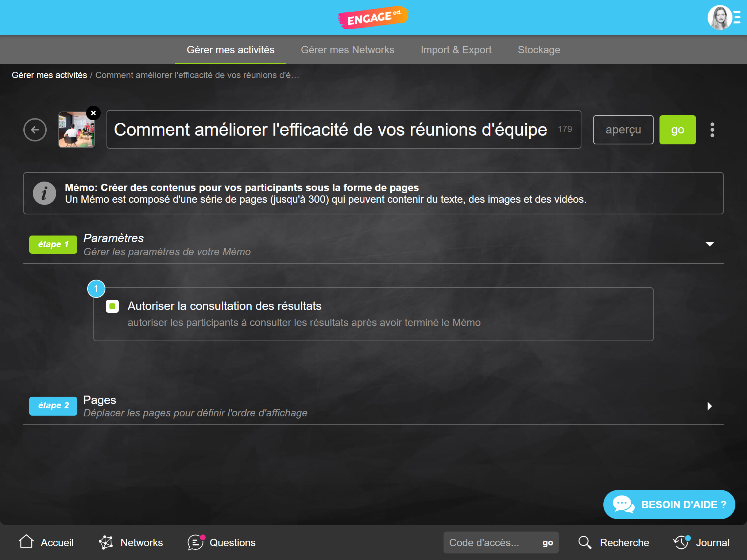The image size is (747, 560).
Task: Remove the activity thumbnail image
Action: point(93,113)
